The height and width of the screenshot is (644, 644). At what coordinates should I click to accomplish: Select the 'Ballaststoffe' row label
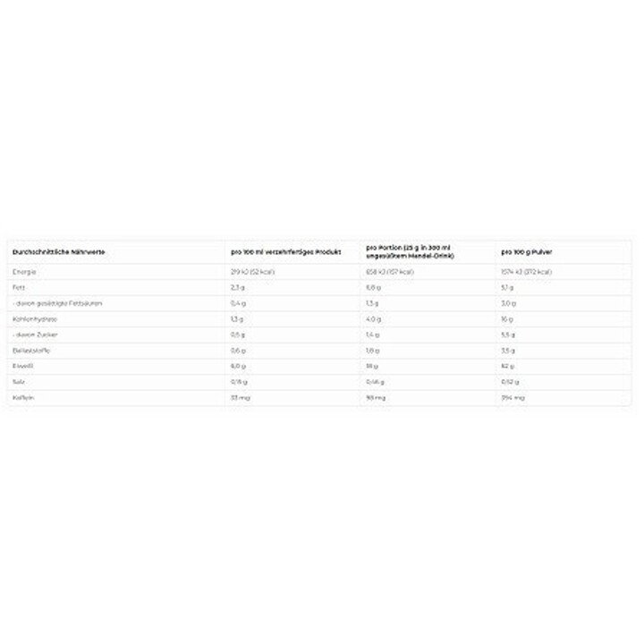tap(32, 350)
